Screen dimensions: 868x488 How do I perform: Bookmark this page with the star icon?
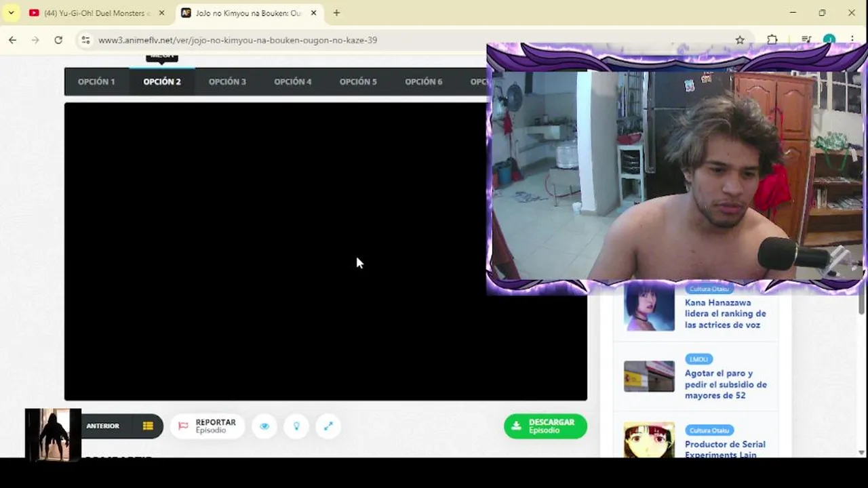pyautogui.click(x=740, y=40)
